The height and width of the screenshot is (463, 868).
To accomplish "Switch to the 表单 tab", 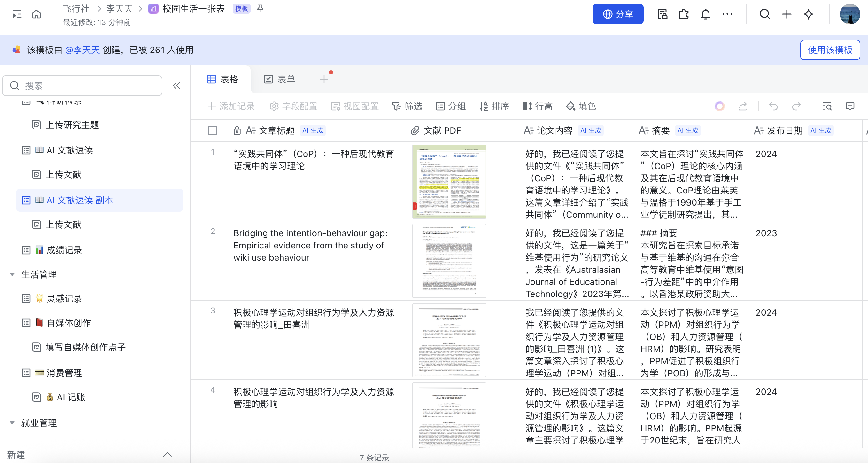I will point(279,80).
